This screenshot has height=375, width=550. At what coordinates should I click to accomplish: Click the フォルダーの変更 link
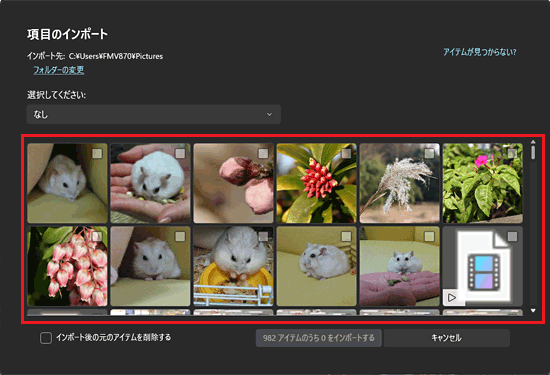[x=59, y=70]
